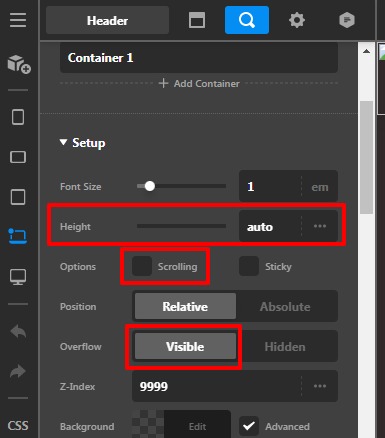Select the portrait tablet device icon in sidebar
This screenshot has height=438, width=385.
(x=18, y=117)
